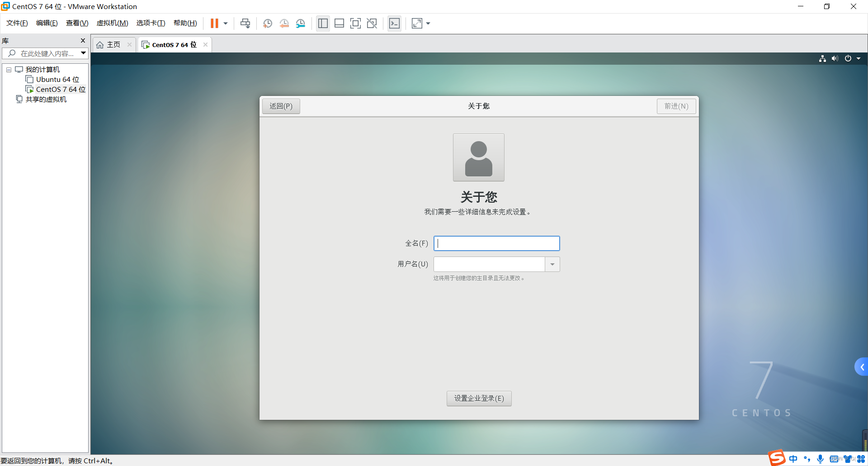This screenshot has width=868, height=466.
Task: Restore down the VMware Workstation window
Action: (x=827, y=6)
